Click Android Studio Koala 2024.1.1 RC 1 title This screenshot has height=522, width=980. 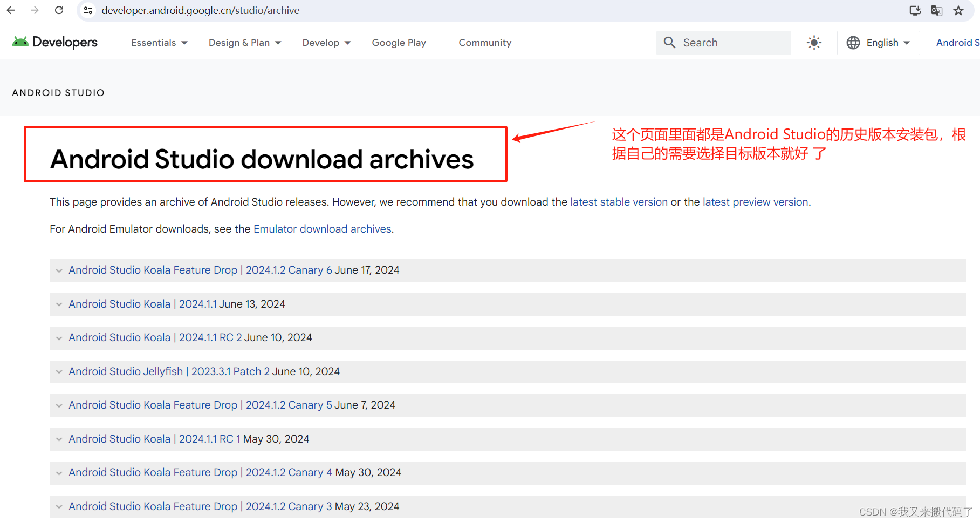[x=154, y=439]
